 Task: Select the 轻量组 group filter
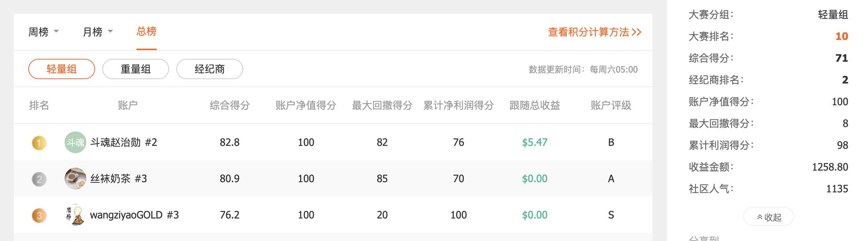point(62,69)
